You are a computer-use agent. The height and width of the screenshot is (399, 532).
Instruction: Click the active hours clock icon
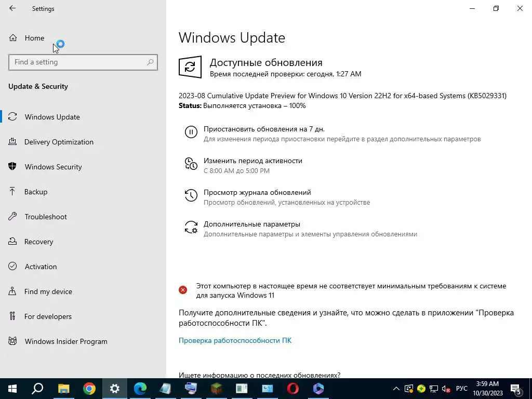pyautogui.click(x=191, y=164)
